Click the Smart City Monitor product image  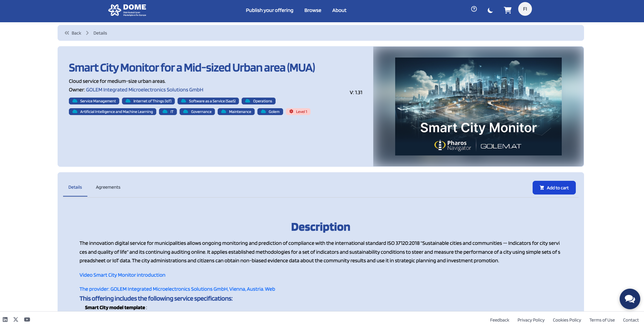[478, 106]
